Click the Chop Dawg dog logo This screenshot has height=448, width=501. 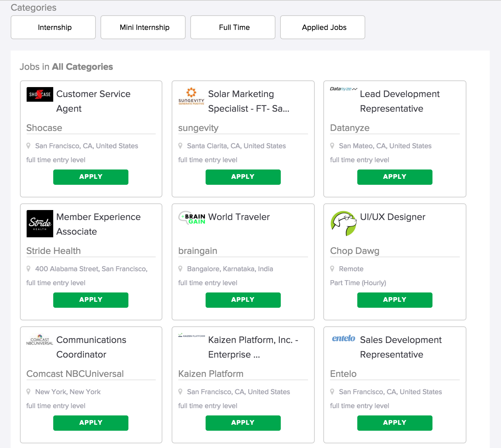(x=344, y=223)
